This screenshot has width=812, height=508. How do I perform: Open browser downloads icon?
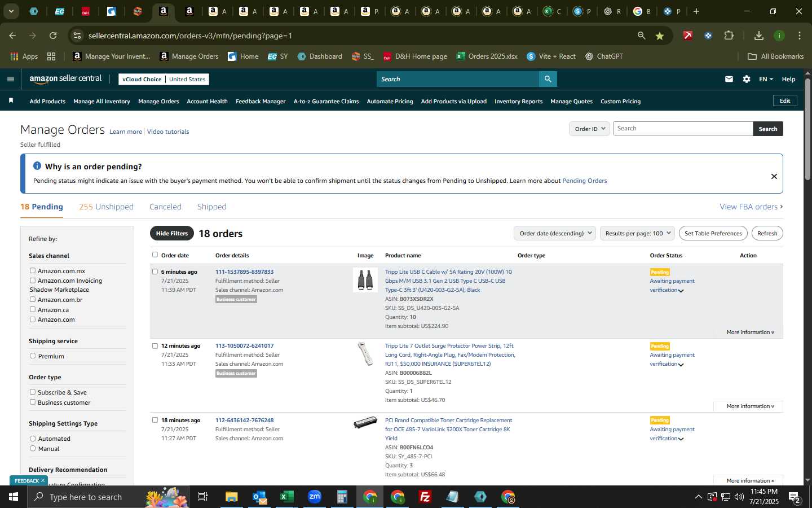(759, 36)
